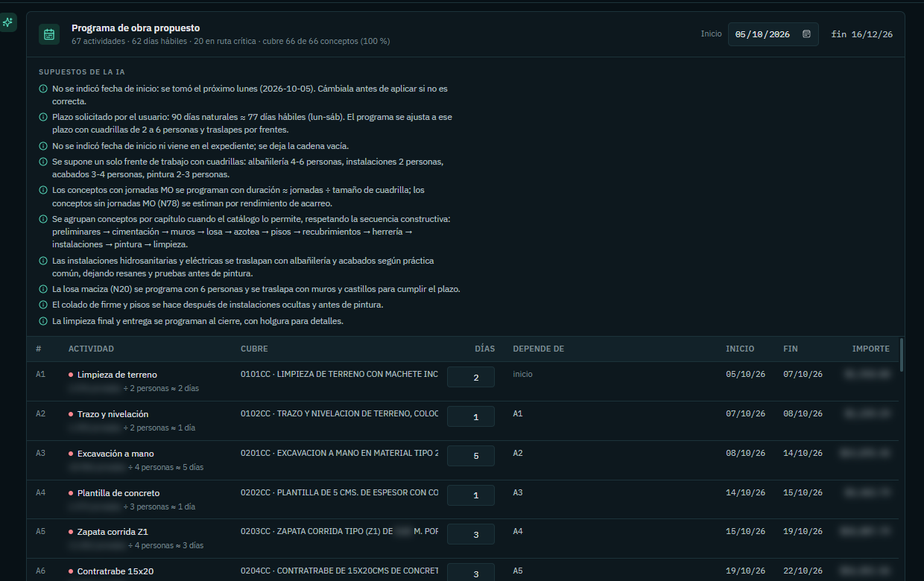924x581 pixels.
Task: Click concept '0201CC · EXCAVACION A MANO'
Action: pyautogui.click(x=339, y=453)
